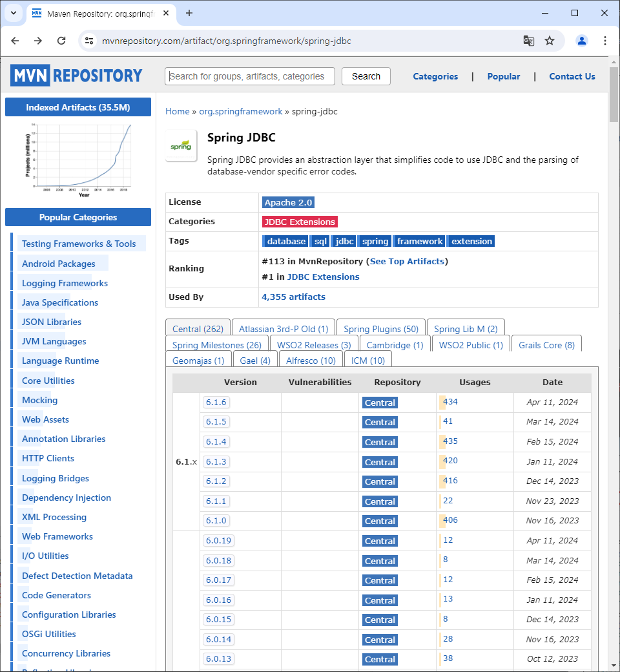Open Code Generators category
This screenshot has width=620, height=672.
tap(57, 595)
